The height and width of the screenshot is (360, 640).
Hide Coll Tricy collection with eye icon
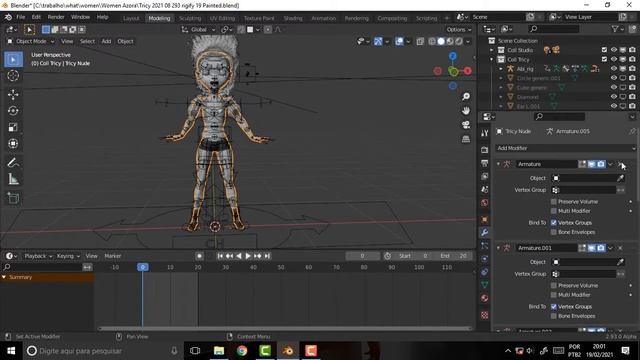[x=613, y=59]
